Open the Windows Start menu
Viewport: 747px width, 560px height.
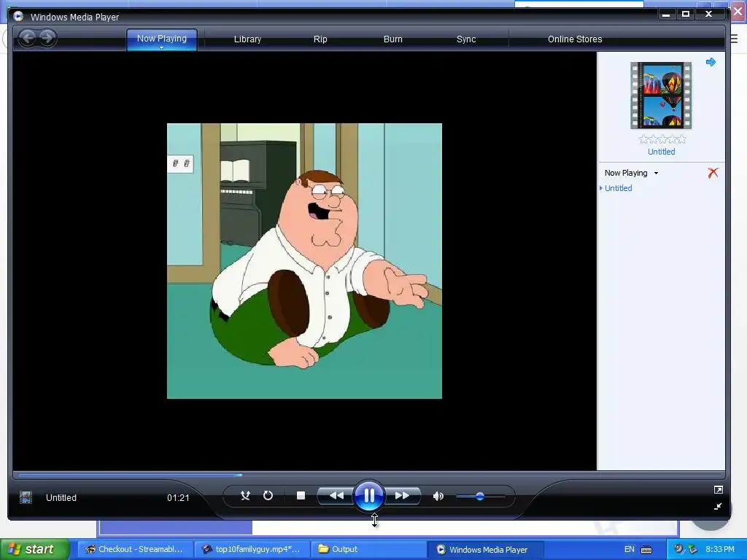tap(34, 549)
